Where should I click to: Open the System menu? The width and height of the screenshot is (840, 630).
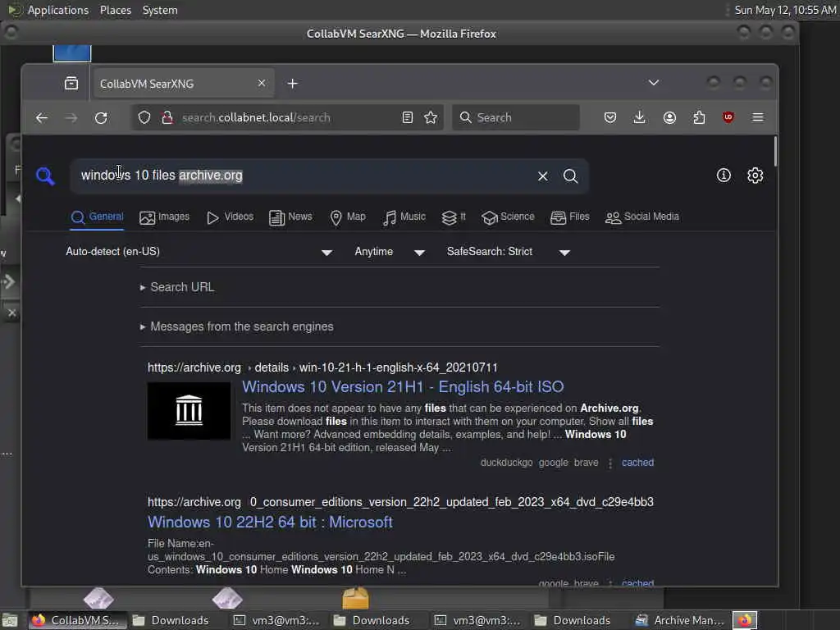[160, 10]
